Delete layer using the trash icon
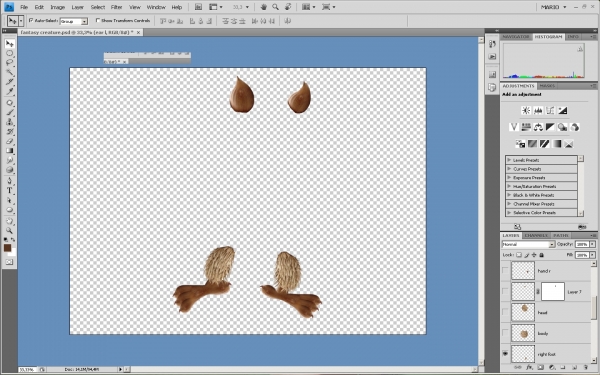This screenshot has width=600, height=375. coord(585,367)
